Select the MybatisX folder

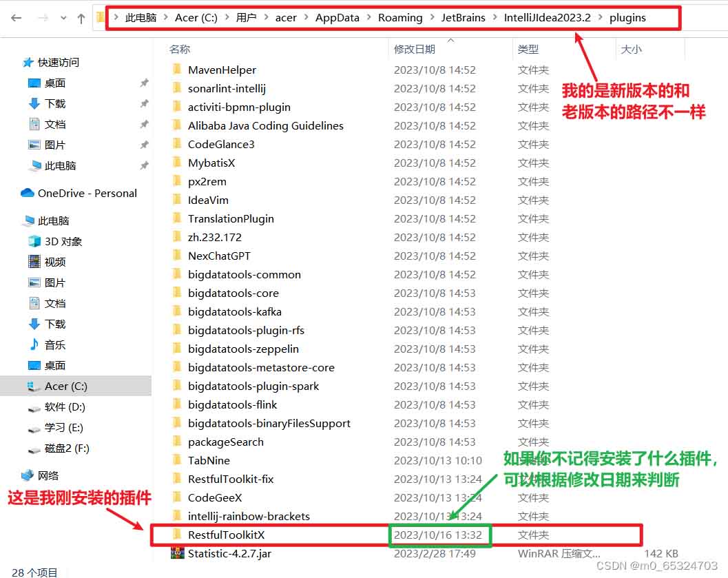coord(211,163)
